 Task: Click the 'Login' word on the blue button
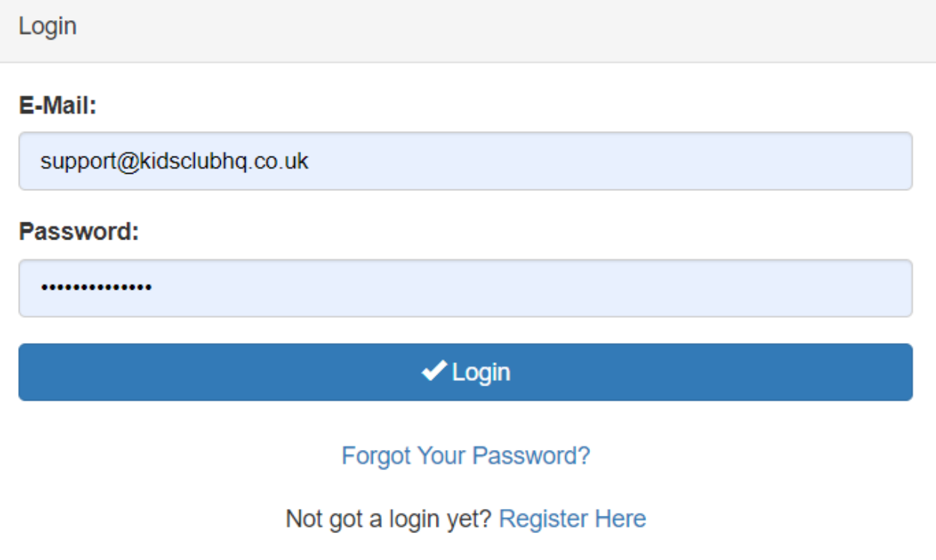coord(481,372)
